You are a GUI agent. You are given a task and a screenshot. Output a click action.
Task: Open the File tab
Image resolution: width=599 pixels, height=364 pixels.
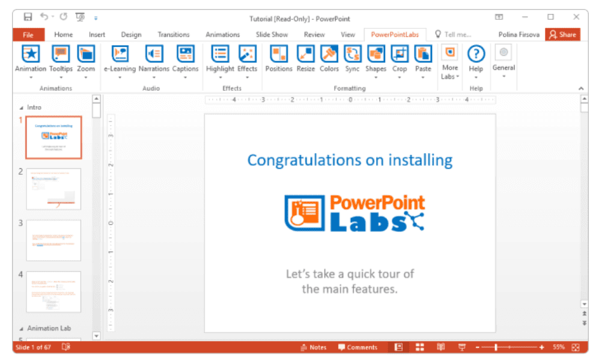28,35
